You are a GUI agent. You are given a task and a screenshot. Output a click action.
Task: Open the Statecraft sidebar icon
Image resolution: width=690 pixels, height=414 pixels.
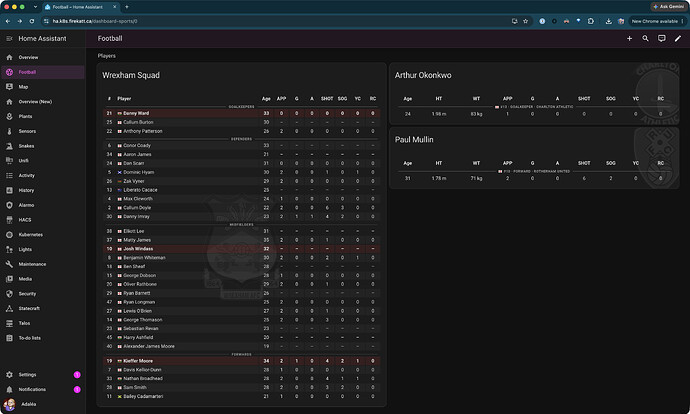(9, 308)
